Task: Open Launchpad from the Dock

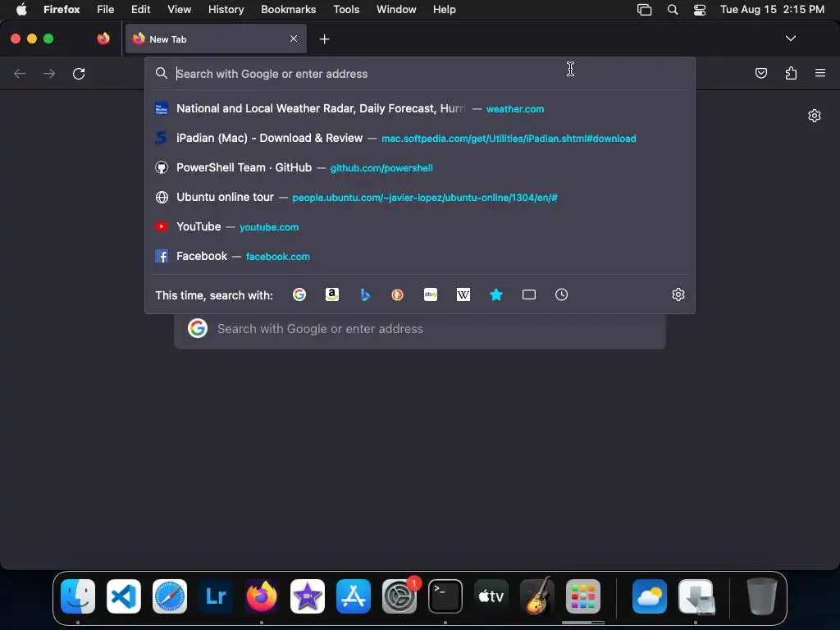Action: (583, 596)
